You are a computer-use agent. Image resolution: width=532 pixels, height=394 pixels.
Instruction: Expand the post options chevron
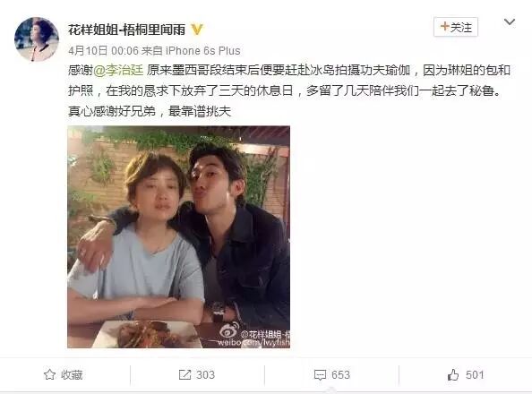point(510,22)
